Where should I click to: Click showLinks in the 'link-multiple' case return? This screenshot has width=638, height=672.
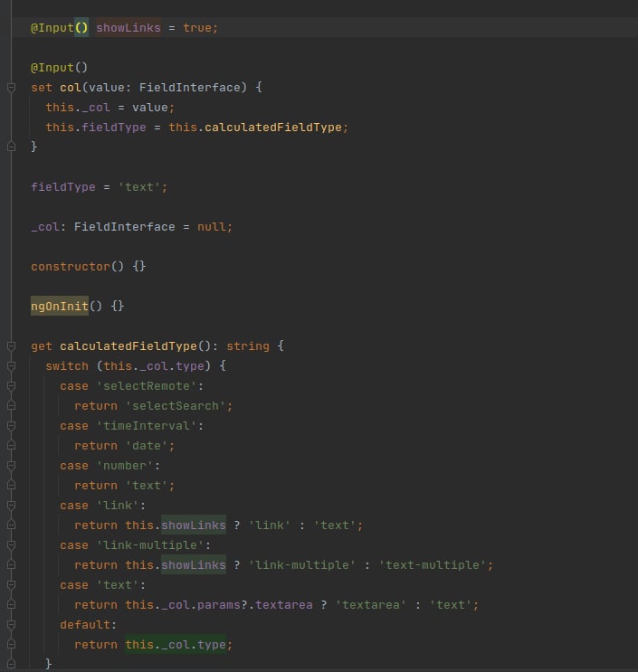point(194,565)
